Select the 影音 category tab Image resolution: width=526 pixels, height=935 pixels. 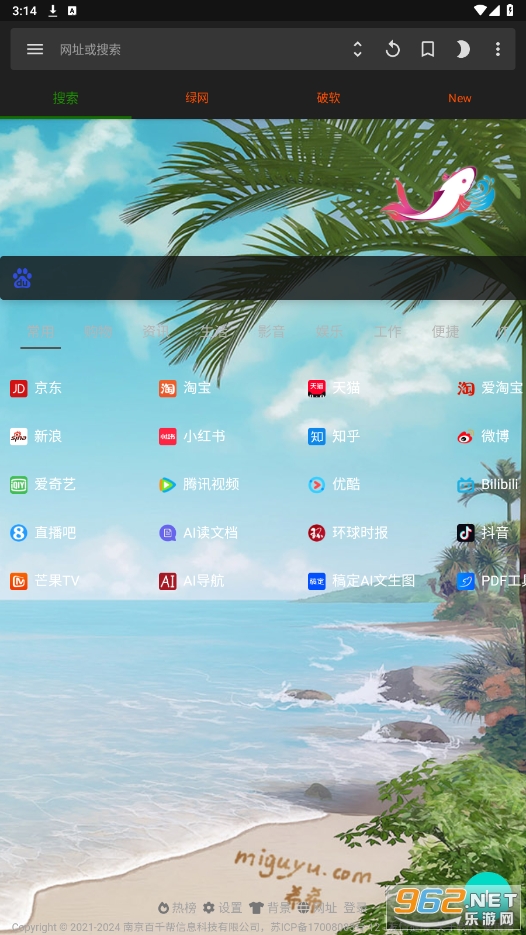coord(271,332)
